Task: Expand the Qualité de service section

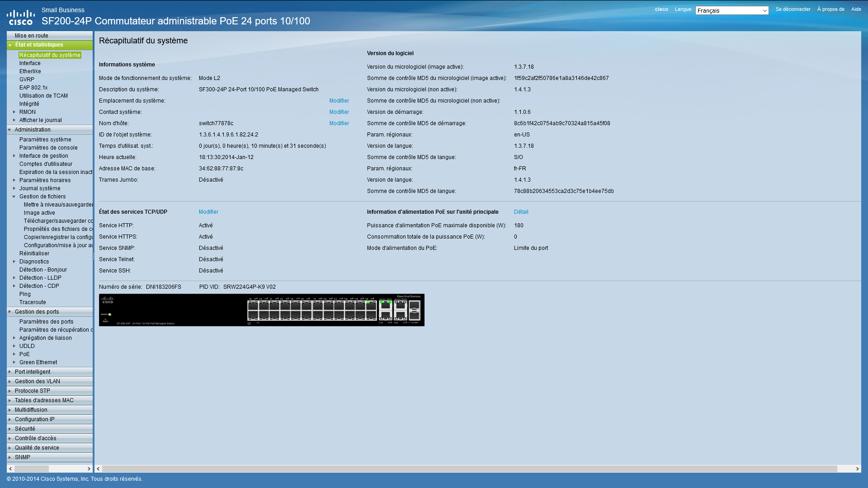Action: pyautogui.click(x=9, y=448)
